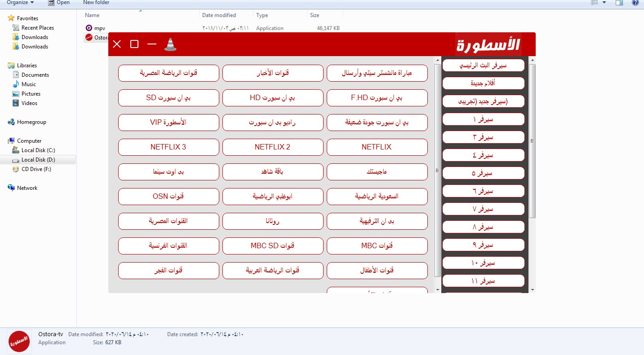Open مباراة مانشستر سيتي وآرسنال button

(x=377, y=73)
